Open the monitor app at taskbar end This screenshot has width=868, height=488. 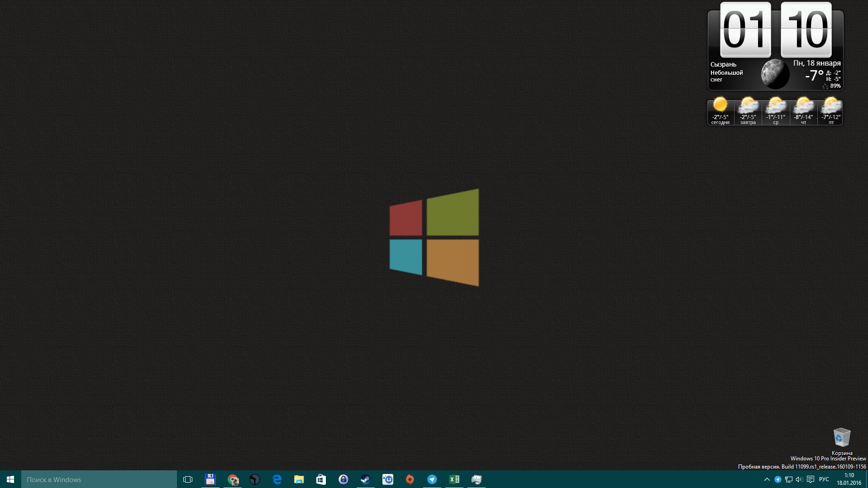[477, 479]
